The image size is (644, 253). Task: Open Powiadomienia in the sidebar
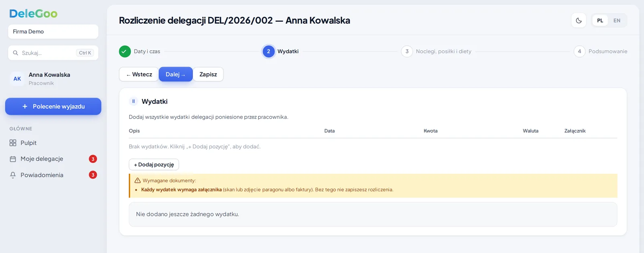pyautogui.click(x=53, y=175)
